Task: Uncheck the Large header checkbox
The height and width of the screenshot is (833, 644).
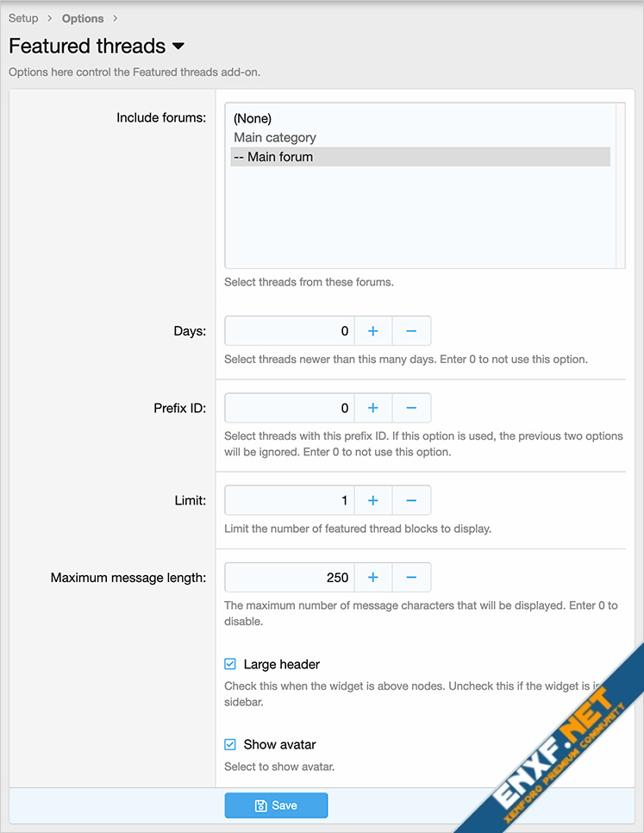Action: (230, 664)
